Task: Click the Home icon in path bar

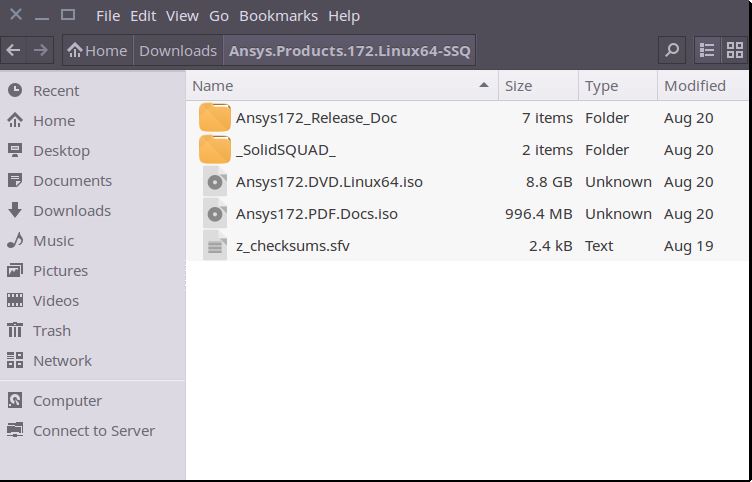Action: click(x=74, y=50)
